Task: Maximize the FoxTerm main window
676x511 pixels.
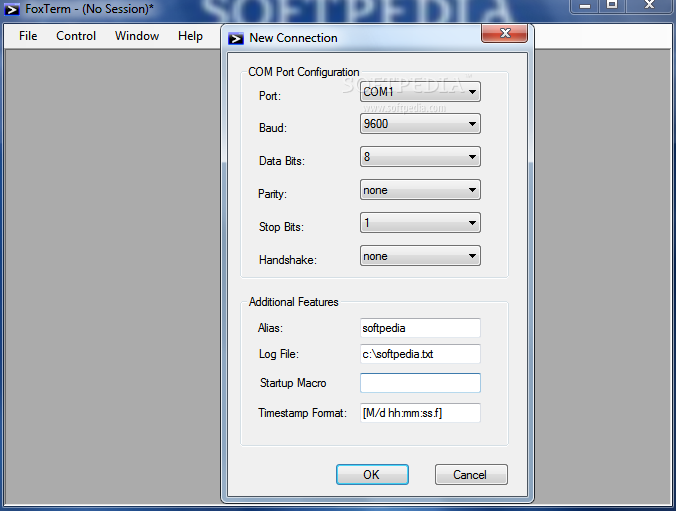Action: coord(612,6)
